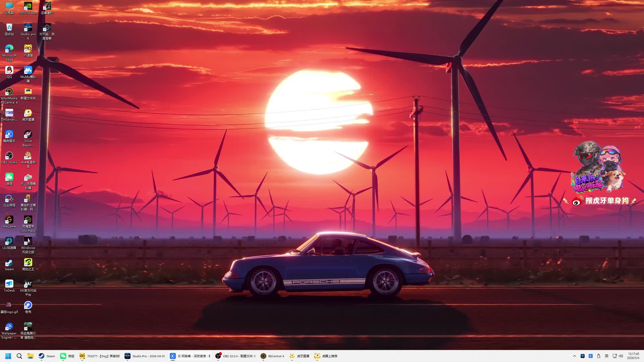Click the blue K Kugou tray icon
Image resolution: width=644 pixels, height=362 pixels.
tap(591, 356)
